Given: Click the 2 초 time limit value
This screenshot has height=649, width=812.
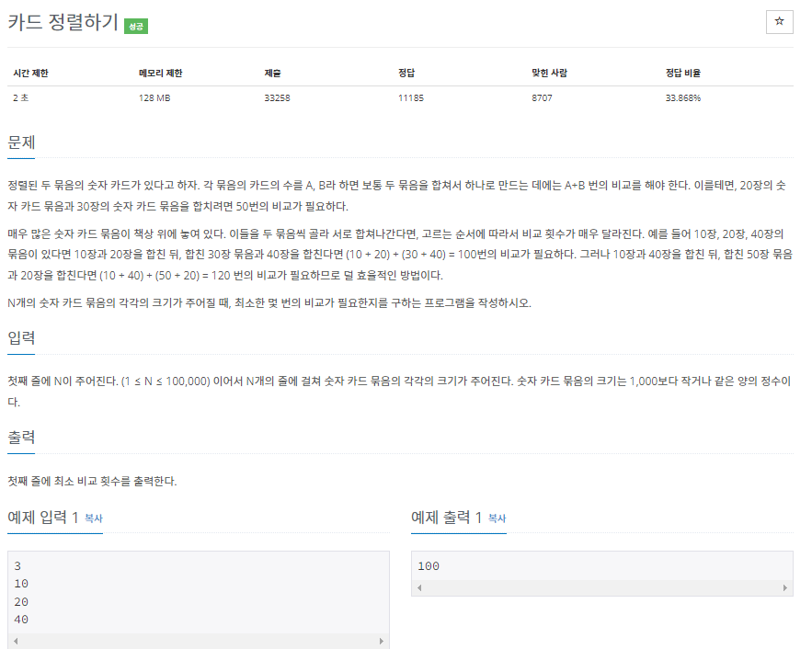Looking at the screenshot, I should 21,97.
